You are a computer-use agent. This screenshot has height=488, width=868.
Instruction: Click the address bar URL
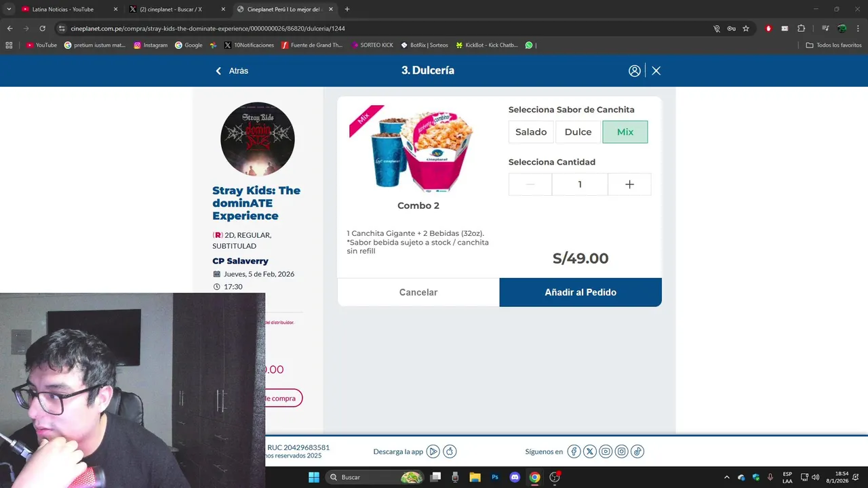tap(208, 28)
